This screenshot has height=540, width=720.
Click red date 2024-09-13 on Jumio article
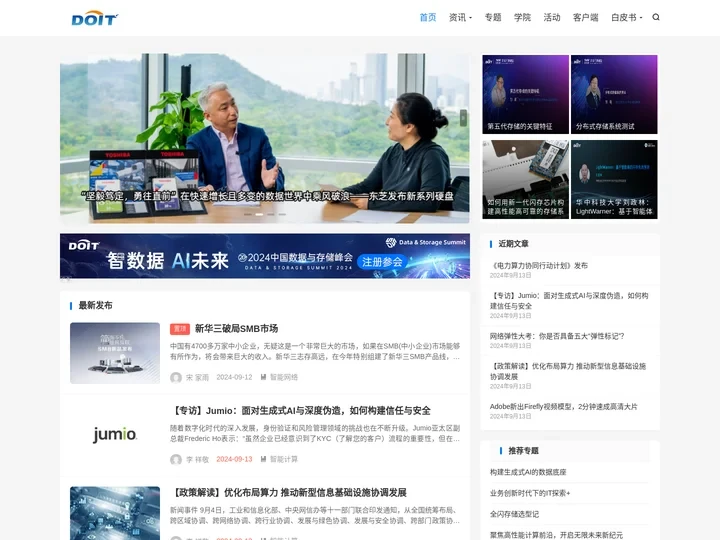[x=234, y=459]
